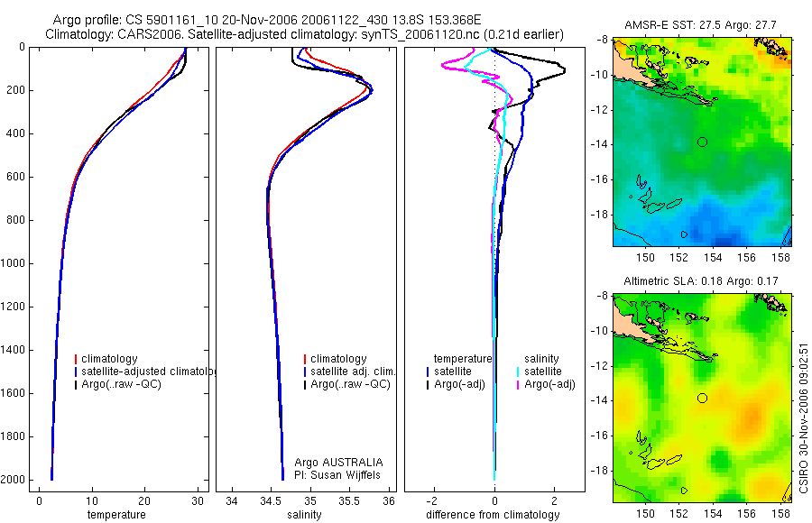Image resolution: width=812 pixels, height=523 pixels.
Task: Click latitude label -18 on SLA map
Action: click(599, 471)
